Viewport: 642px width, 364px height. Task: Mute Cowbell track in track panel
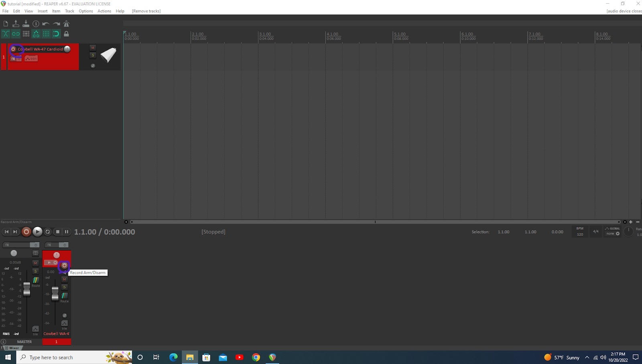point(93,48)
